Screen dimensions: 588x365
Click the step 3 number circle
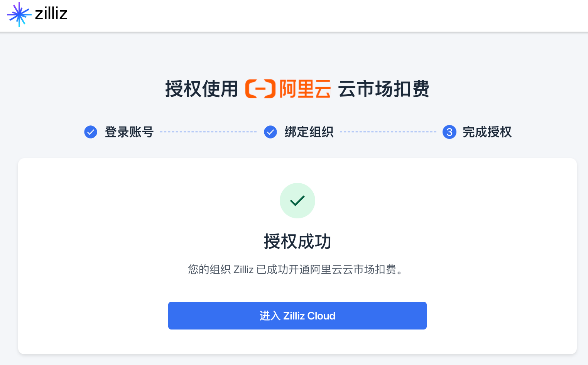click(x=449, y=132)
